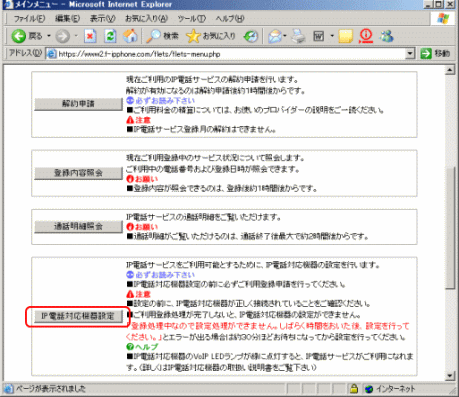Click the Back arrow icon
This screenshot has height=397, width=459.
point(19,36)
